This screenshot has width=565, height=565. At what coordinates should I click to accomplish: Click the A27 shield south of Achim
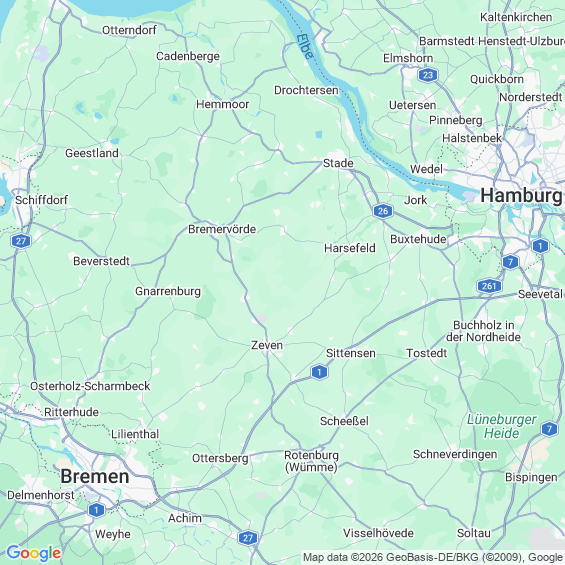(x=248, y=538)
